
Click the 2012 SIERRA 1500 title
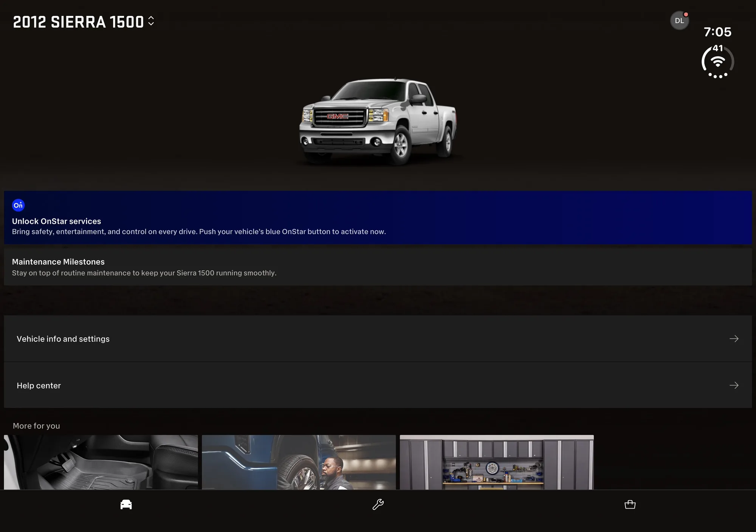click(x=78, y=22)
